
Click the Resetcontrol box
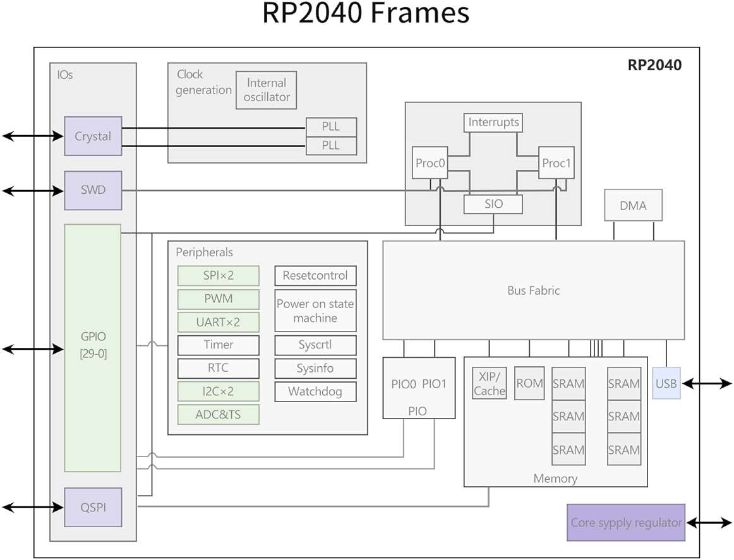pos(315,275)
